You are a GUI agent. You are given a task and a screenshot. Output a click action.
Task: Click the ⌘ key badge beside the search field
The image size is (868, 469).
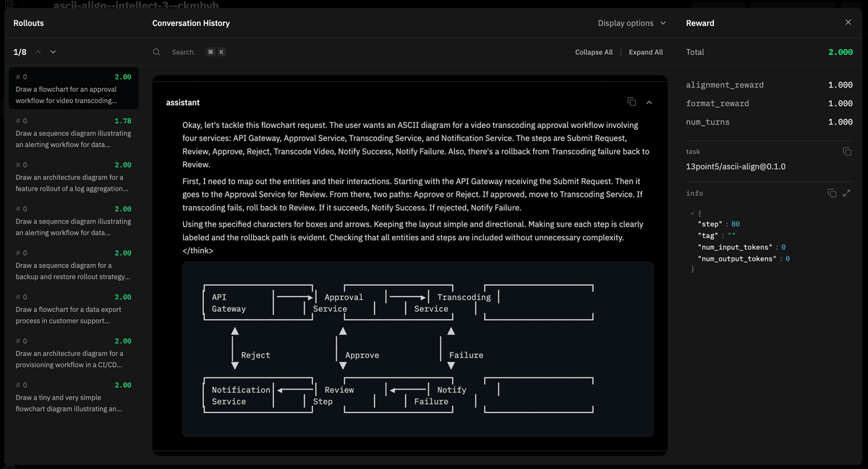(x=210, y=51)
